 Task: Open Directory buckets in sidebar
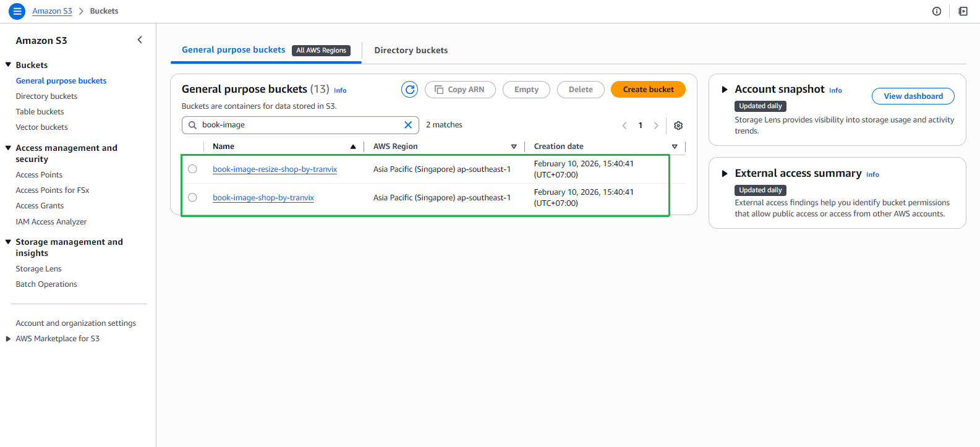click(46, 96)
